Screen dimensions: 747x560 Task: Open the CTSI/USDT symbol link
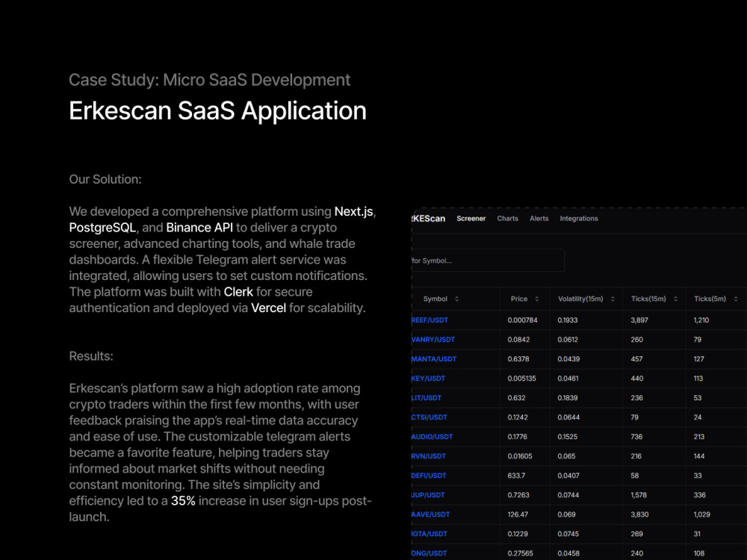point(430,417)
